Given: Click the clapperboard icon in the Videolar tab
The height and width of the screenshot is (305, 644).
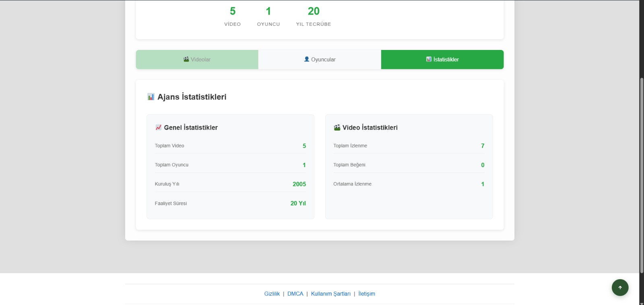Looking at the screenshot, I should click(186, 59).
